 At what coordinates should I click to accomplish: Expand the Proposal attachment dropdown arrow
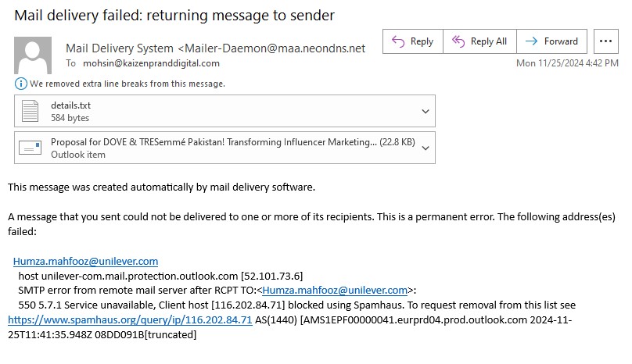coord(426,148)
